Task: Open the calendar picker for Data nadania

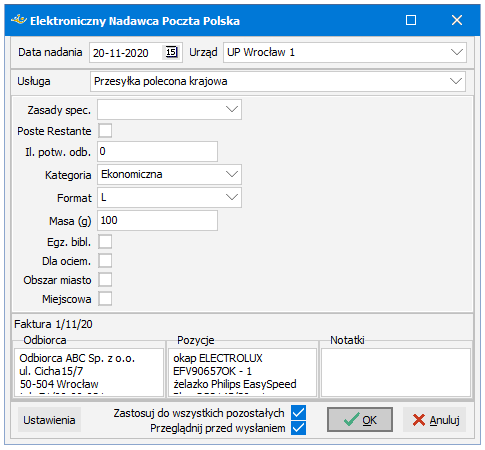Action: point(171,52)
